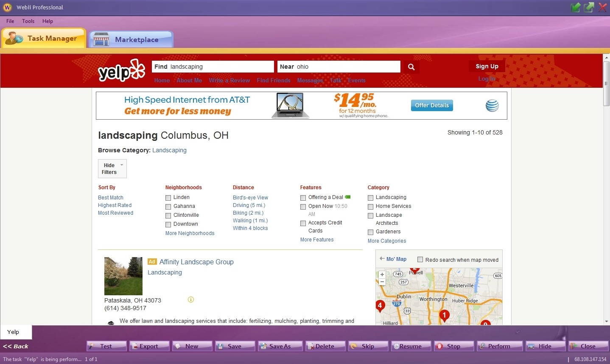Switch to Task Manager tab

click(x=44, y=38)
